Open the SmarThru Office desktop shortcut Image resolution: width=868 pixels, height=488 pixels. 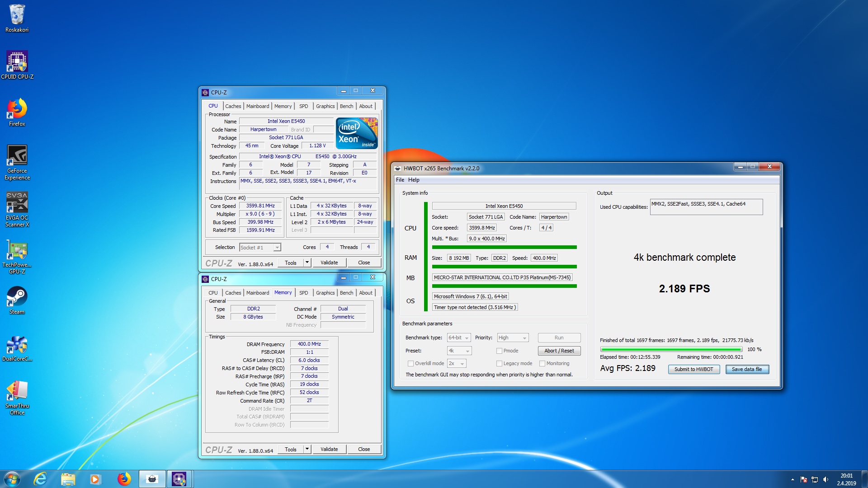tap(17, 398)
